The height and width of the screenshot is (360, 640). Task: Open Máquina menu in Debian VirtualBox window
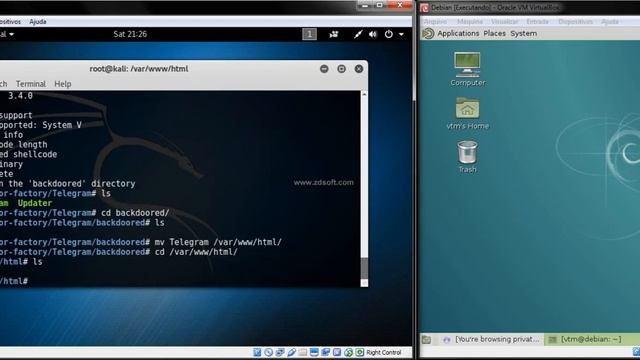tap(470, 22)
